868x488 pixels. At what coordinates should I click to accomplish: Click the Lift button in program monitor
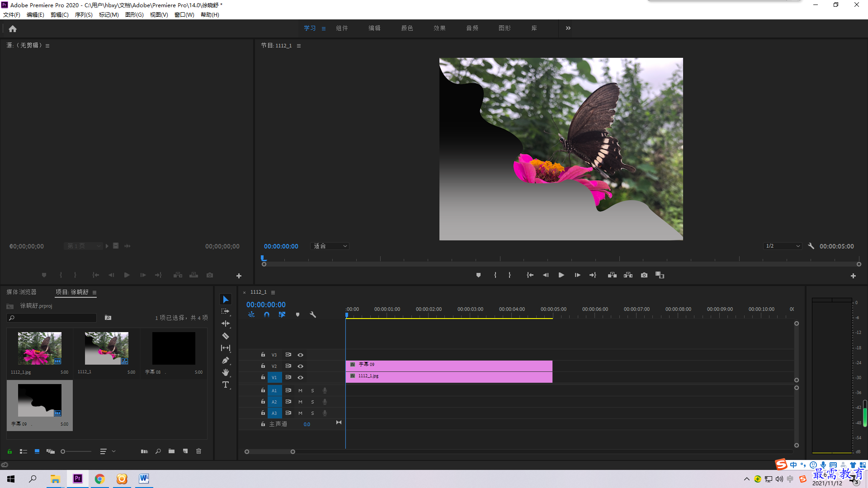pyautogui.click(x=612, y=275)
